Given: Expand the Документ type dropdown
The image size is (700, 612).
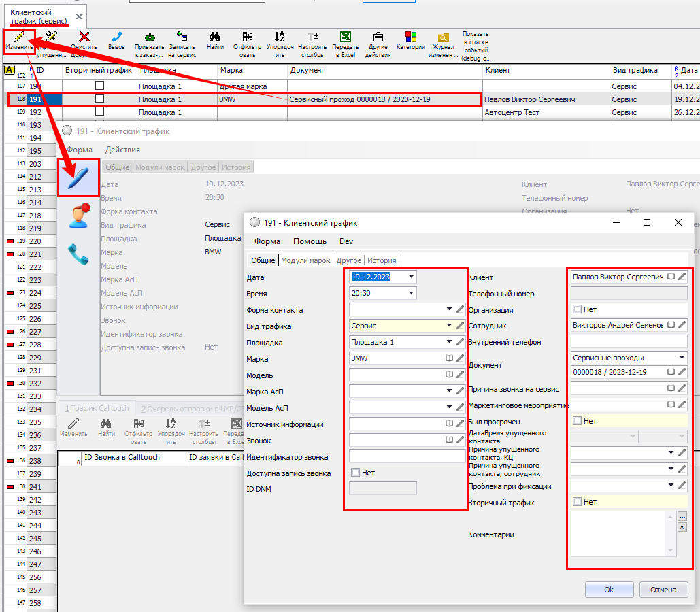Looking at the screenshot, I should coord(682,358).
